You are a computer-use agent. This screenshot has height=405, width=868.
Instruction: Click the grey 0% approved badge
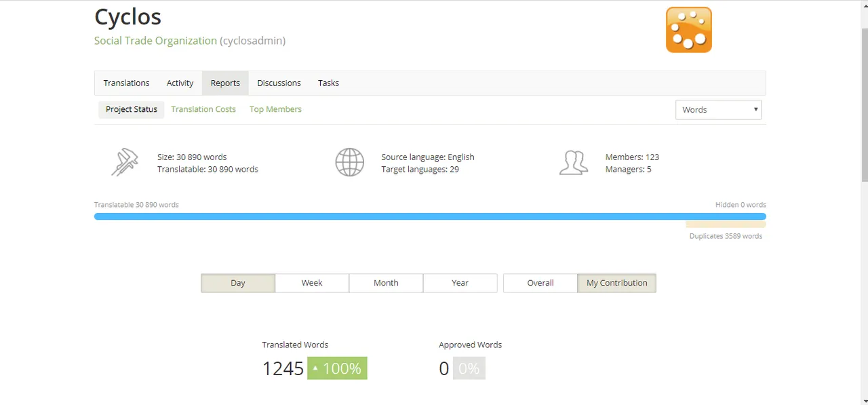tap(469, 368)
